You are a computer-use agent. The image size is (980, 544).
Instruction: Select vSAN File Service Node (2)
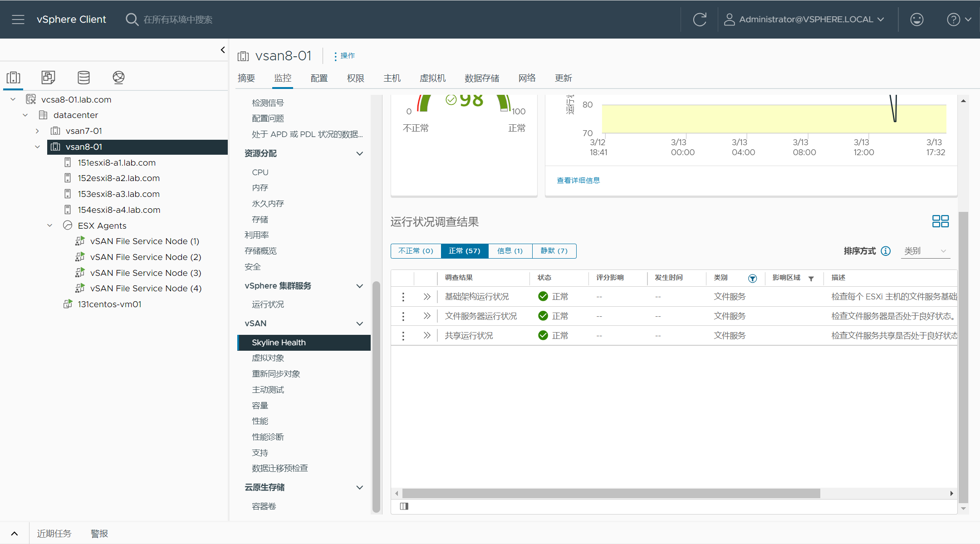pos(146,257)
